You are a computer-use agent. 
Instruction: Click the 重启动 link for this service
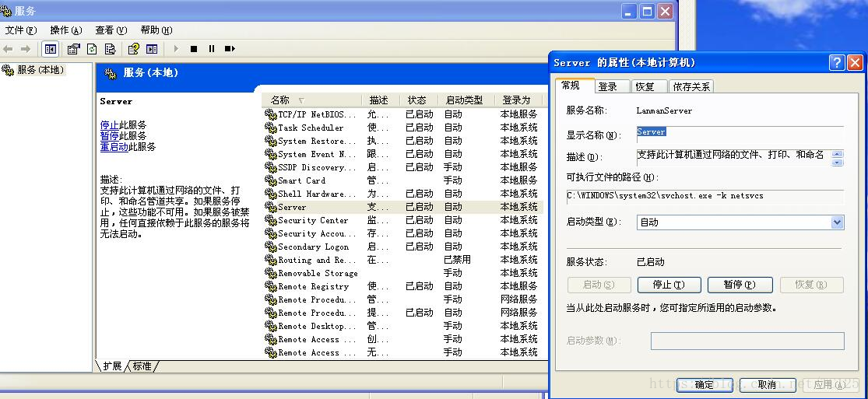pyautogui.click(x=114, y=147)
